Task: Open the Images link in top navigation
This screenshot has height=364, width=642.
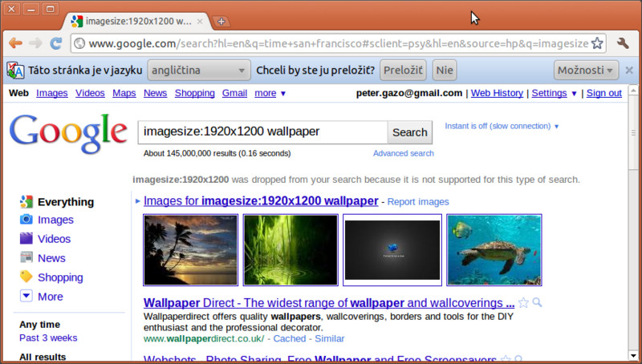Action: [x=52, y=93]
